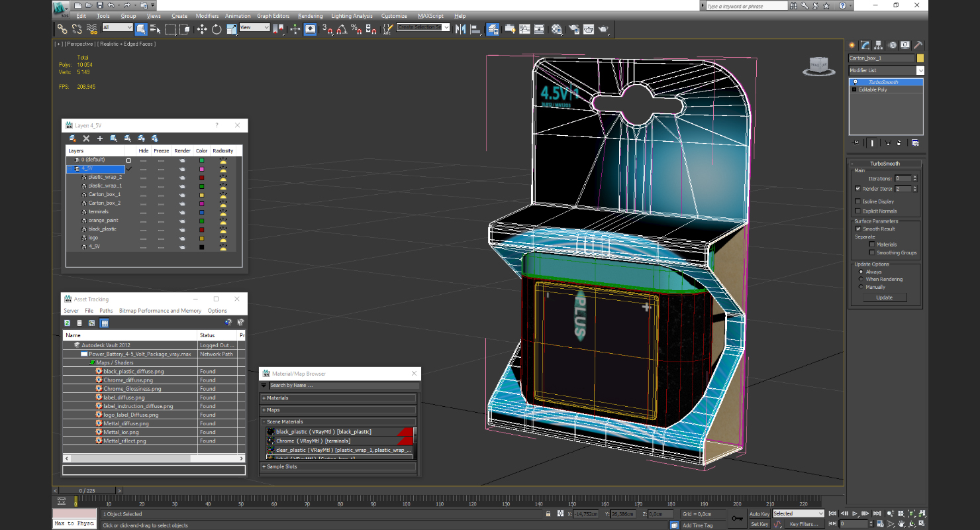Viewport: 980px width, 530px height.
Task: Click the Bind to Space Warp icon
Action: point(92,29)
